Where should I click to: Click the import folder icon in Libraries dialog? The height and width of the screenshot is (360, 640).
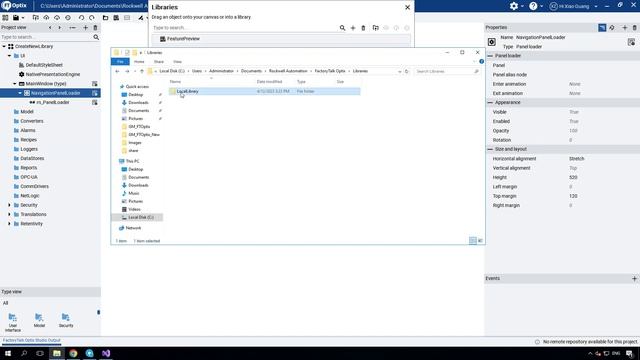(376, 28)
